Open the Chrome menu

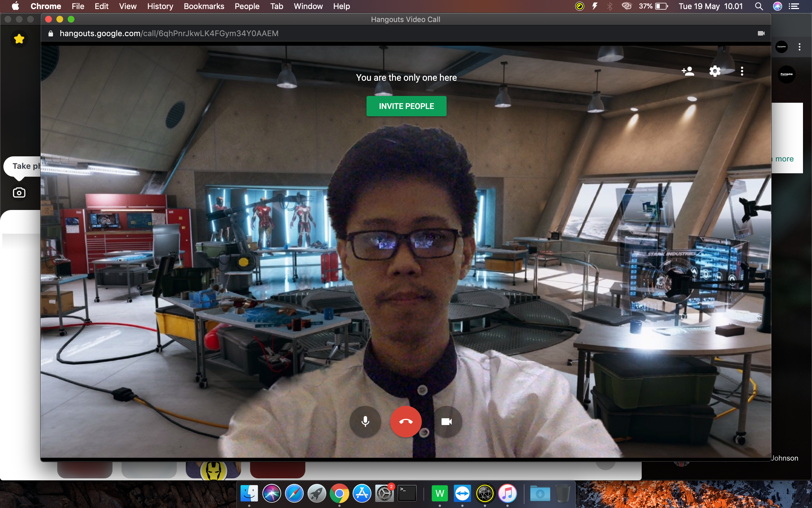46,6
